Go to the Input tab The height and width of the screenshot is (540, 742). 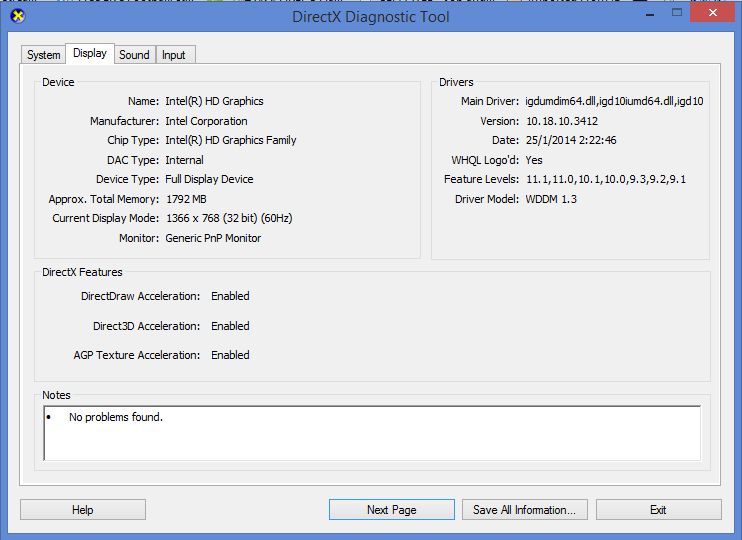[x=174, y=55]
